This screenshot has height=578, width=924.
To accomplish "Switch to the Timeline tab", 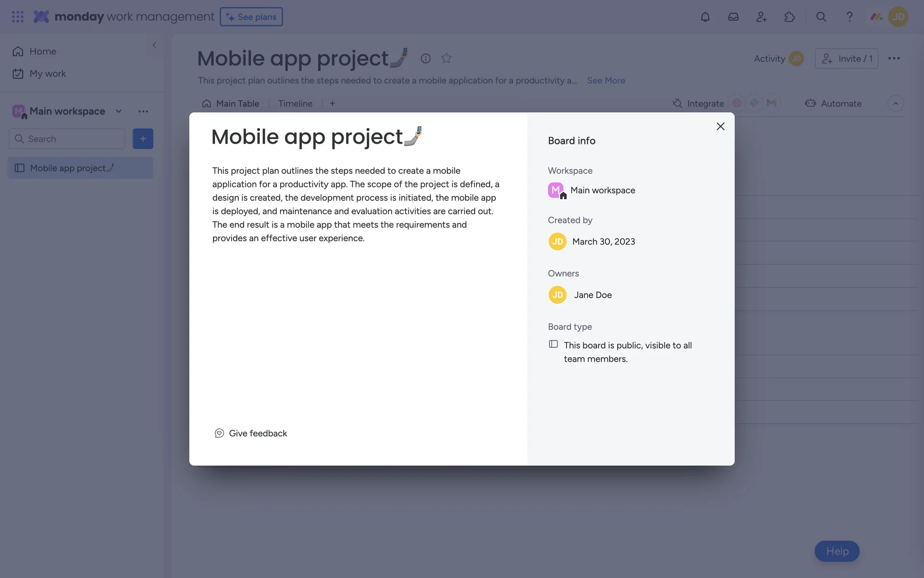I will (295, 104).
